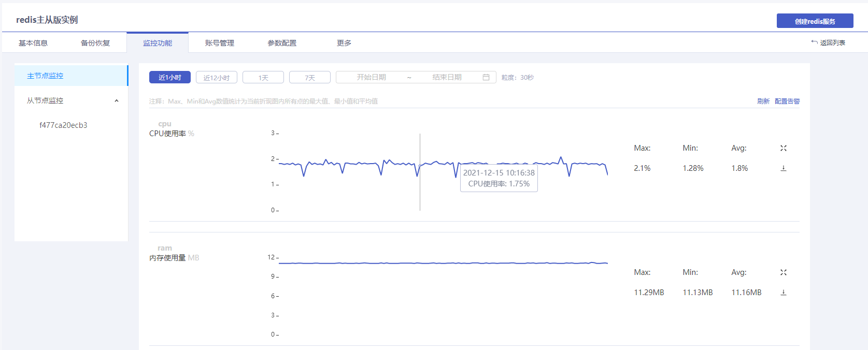Open the 配置告警 link
The height and width of the screenshot is (350, 868).
787,101
